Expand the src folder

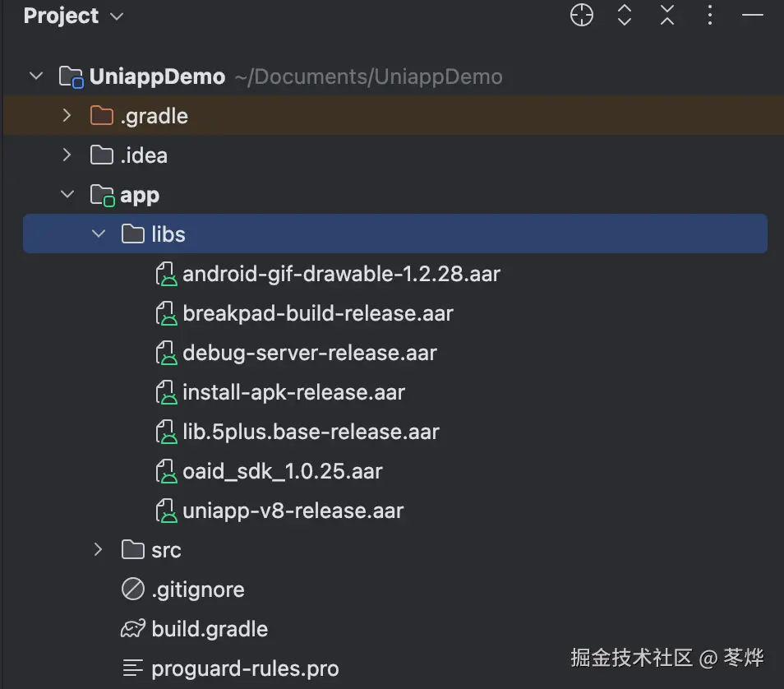(x=99, y=549)
